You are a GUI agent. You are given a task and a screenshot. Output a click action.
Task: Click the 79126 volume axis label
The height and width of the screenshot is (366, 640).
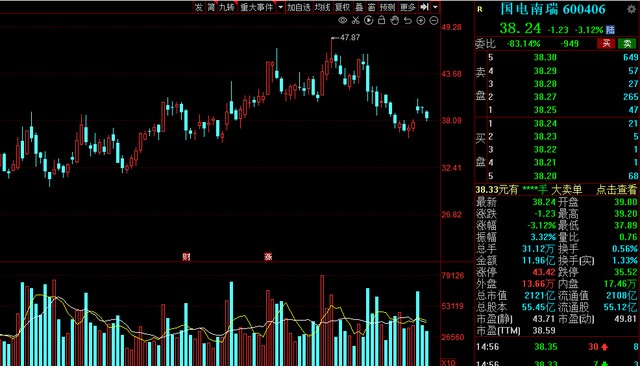(x=453, y=276)
